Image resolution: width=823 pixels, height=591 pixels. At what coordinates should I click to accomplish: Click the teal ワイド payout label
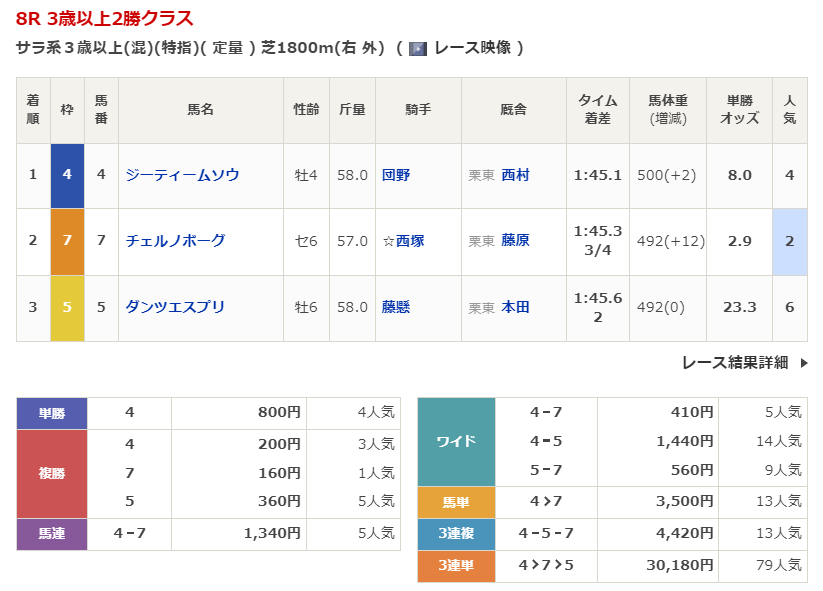(x=456, y=441)
